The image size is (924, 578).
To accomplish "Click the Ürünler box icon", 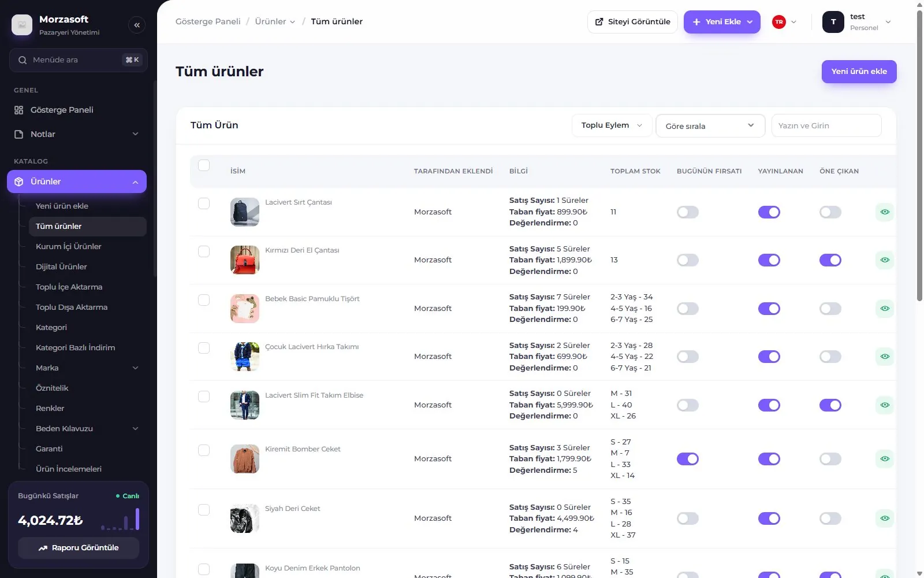I will click(x=18, y=181).
